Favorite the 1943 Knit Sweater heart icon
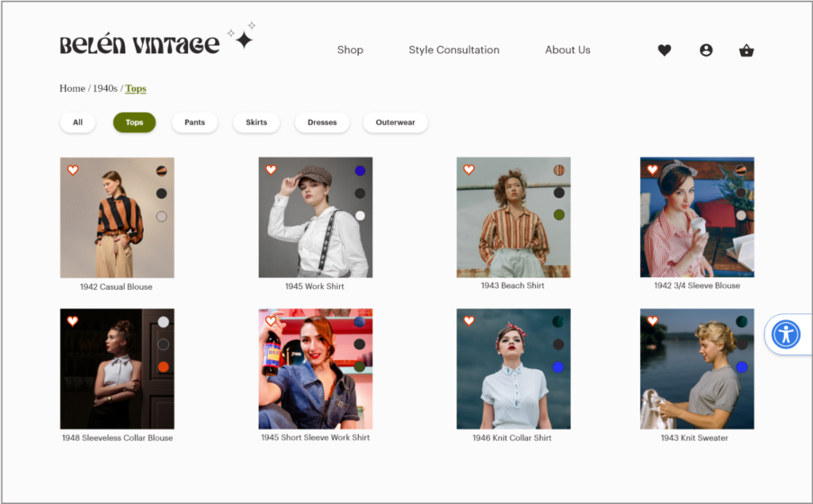Screen dimensions: 813x504 [653, 321]
